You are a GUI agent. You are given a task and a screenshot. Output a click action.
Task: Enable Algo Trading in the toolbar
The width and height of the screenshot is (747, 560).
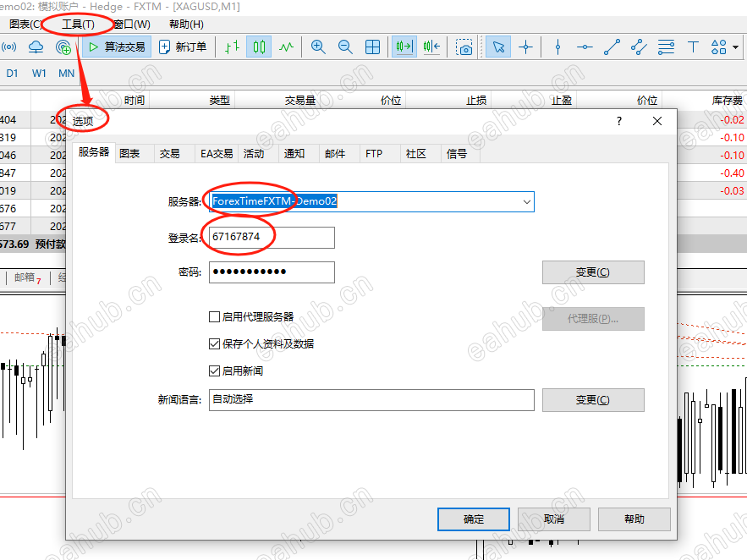[114, 47]
